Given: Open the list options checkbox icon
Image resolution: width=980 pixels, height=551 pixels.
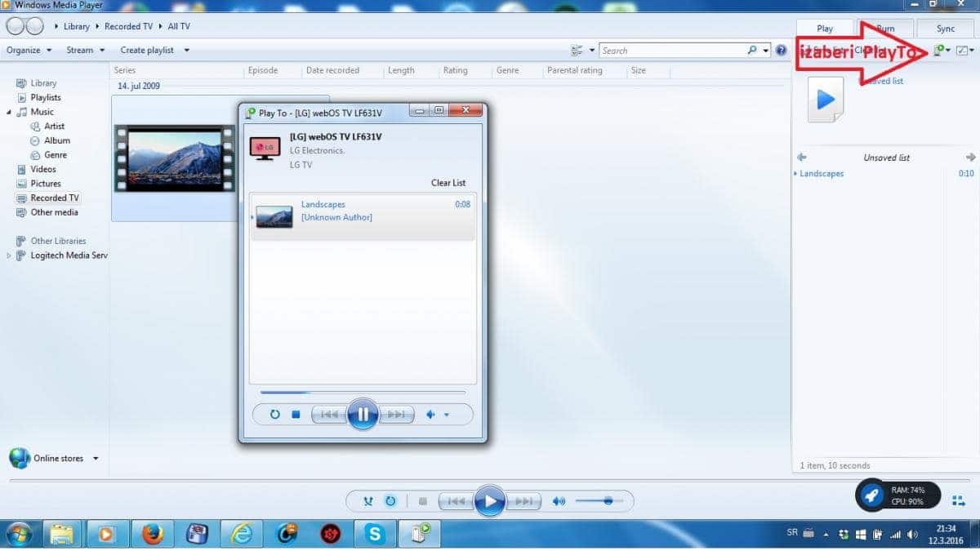Looking at the screenshot, I should [962, 51].
